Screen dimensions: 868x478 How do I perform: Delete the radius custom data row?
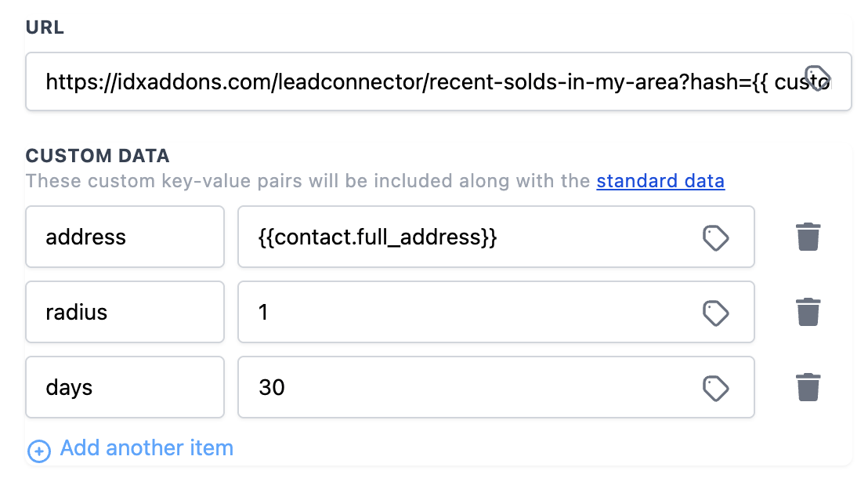click(808, 312)
